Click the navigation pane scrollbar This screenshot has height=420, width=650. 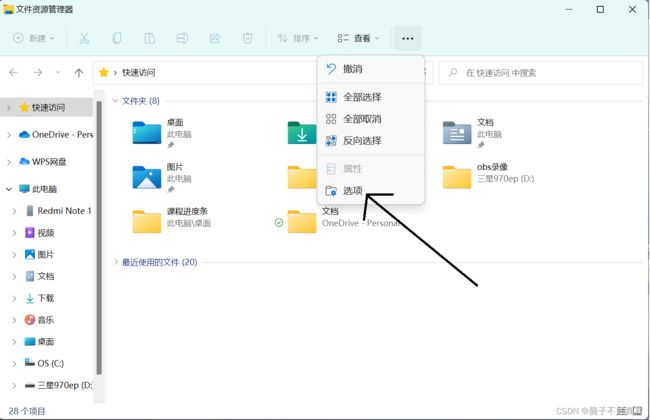point(99,238)
